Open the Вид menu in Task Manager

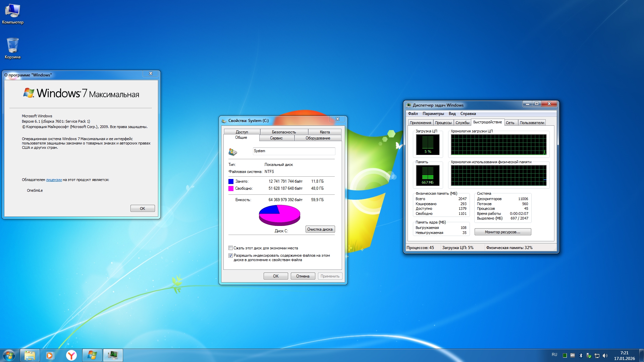(x=452, y=114)
